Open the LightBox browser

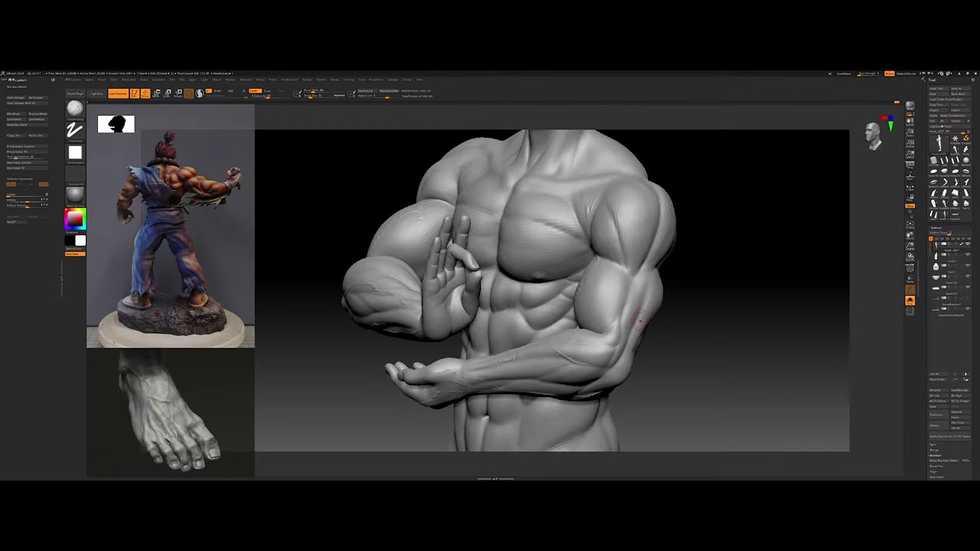point(96,93)
